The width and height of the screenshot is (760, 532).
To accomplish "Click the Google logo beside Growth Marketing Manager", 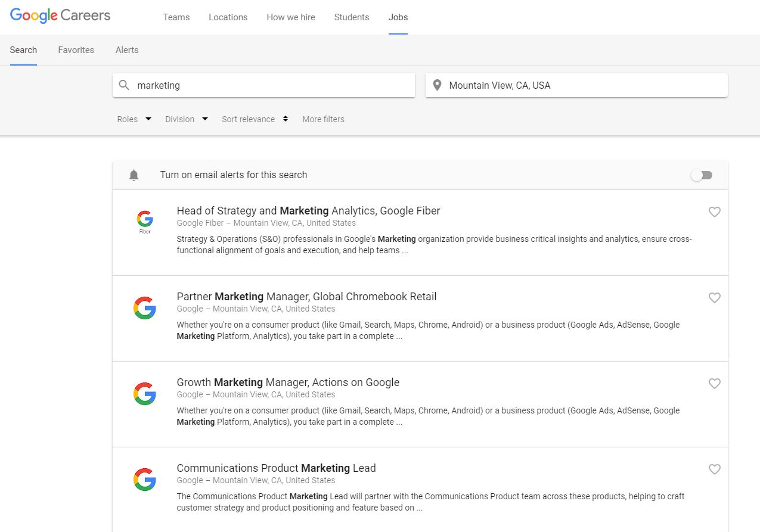I will click(x=145, y=394).
